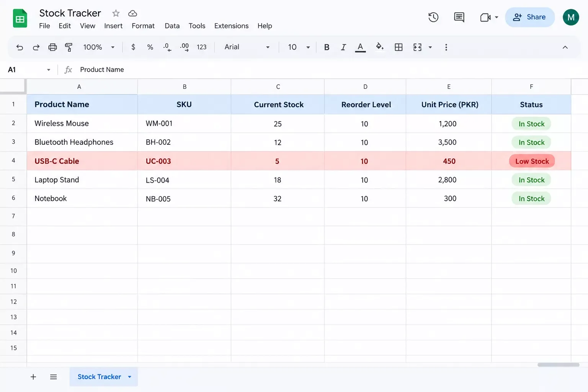Open the fill color picker
Viewport: 588px width, 392px height.
(x=379, y=47)
